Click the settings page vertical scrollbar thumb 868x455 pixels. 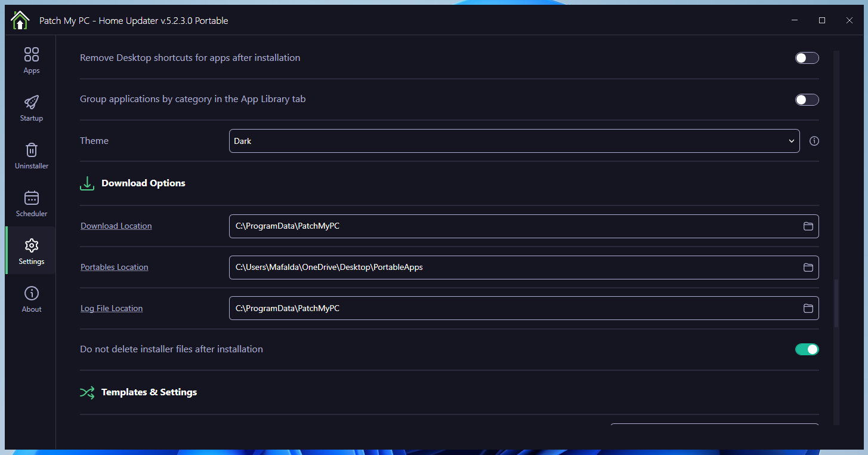tap(836, 303)
